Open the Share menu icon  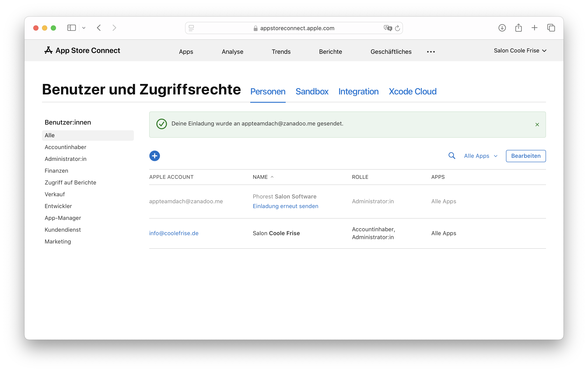(x=518, y=28)
